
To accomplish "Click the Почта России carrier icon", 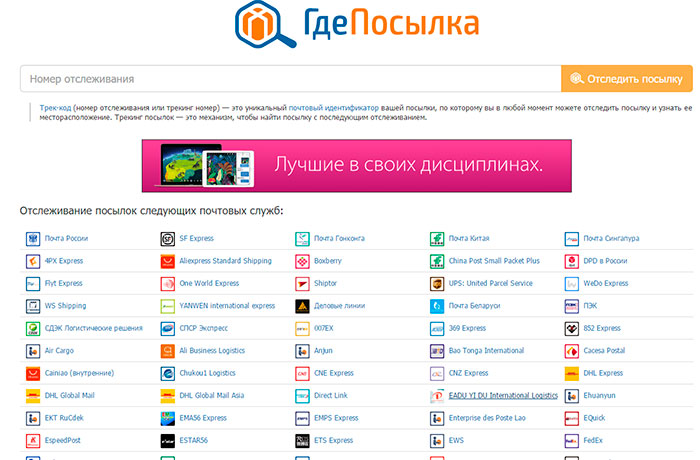I will pyautogui.click(x=33, y=239).
